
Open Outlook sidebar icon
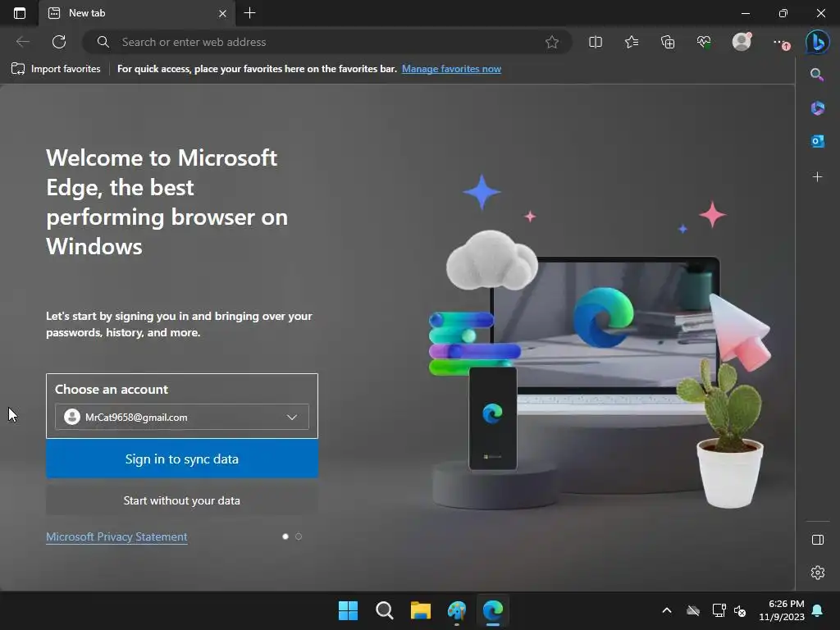tap(817, 141)
